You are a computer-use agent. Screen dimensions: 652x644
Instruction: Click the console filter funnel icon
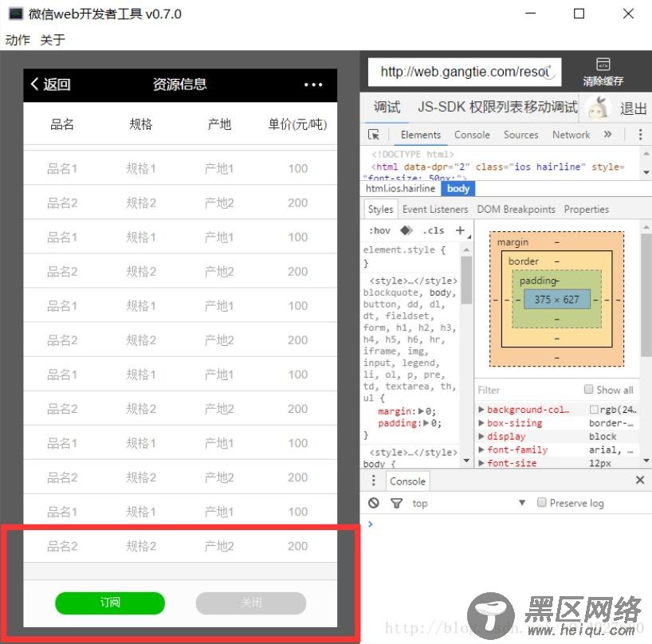point(396,504)
